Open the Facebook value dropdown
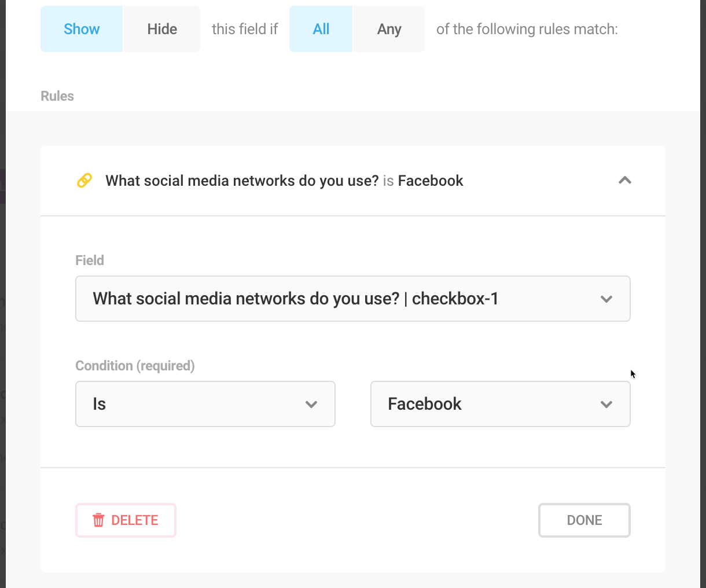 486,404
